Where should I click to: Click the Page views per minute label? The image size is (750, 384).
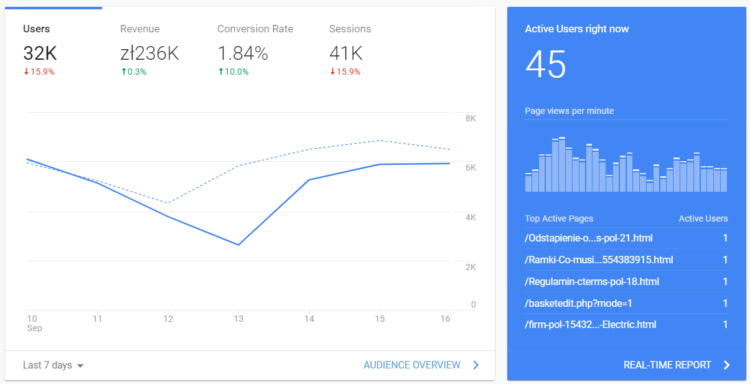[x=569, y=111]
